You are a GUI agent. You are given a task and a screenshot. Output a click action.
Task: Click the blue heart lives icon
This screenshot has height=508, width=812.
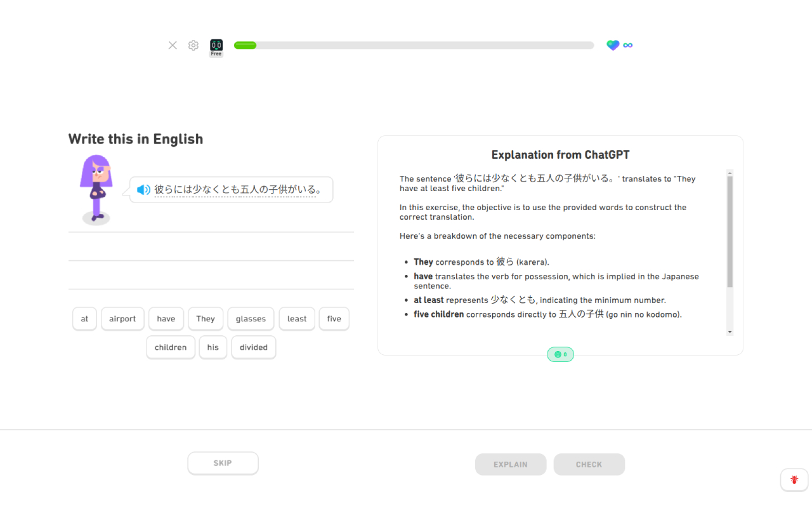pos(613,45)
